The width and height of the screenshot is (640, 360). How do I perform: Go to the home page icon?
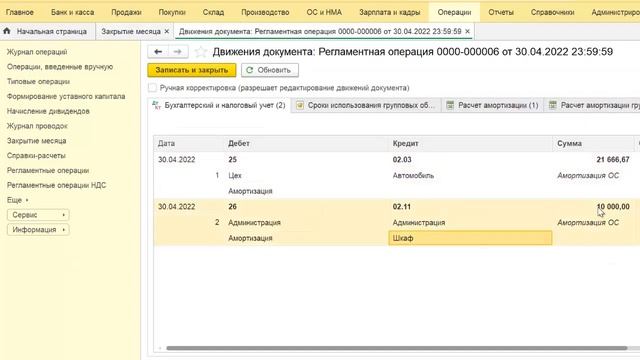click(x=7, y=31)
